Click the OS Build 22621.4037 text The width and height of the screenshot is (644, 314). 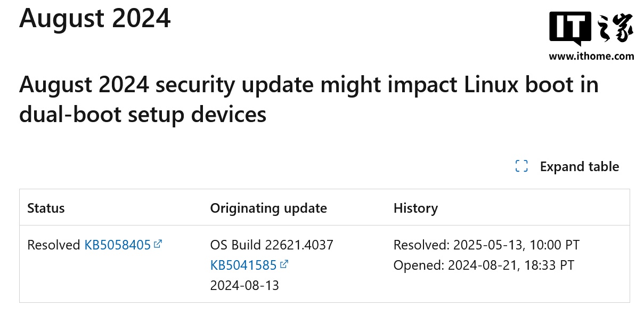(272, 245)
